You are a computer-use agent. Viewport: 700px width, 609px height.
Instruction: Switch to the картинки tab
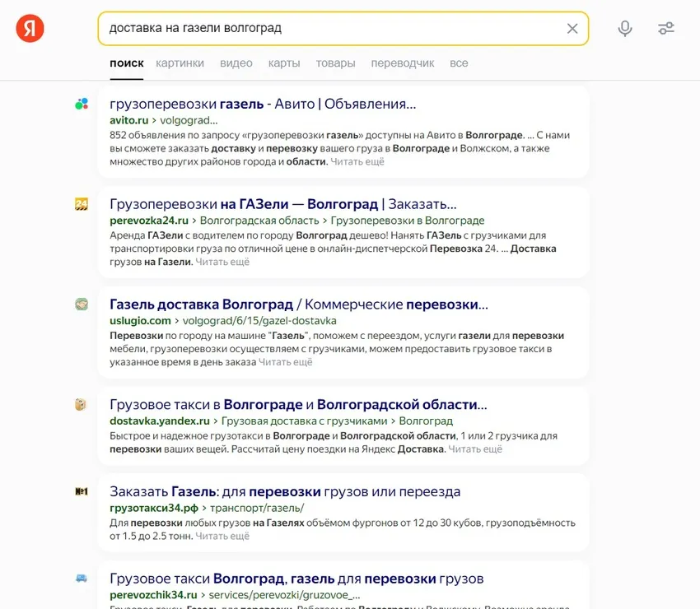180,63
